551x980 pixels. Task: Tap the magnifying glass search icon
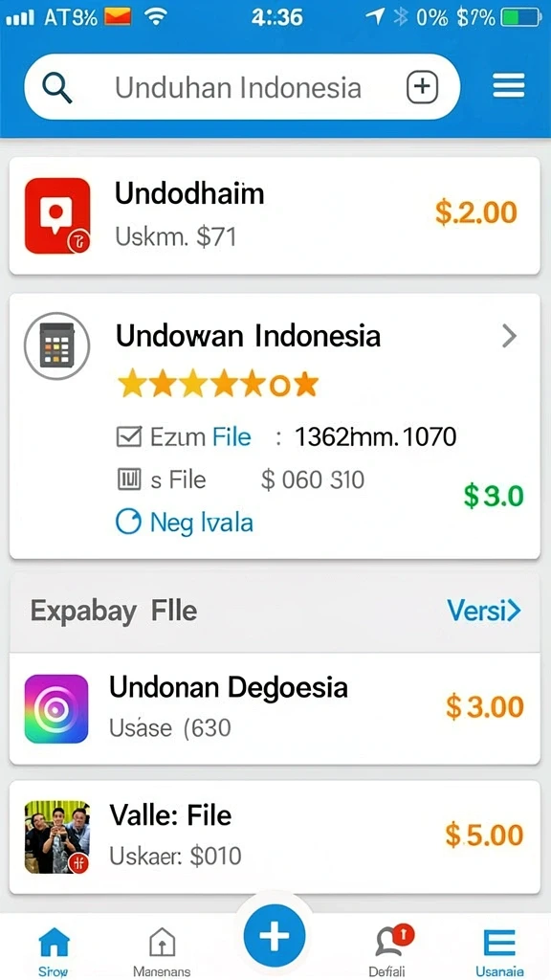coord(57,87)
